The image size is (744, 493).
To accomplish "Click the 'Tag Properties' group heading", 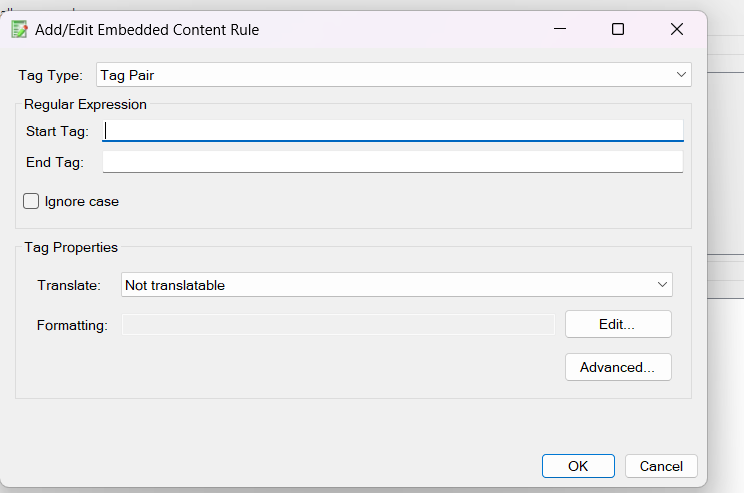I will (x=71, y=247).
